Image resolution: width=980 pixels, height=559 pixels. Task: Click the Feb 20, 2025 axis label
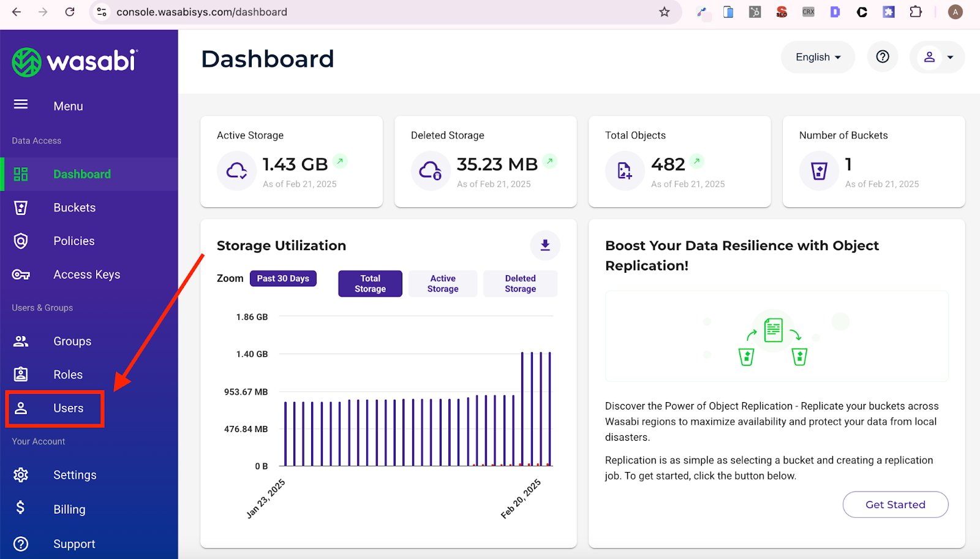521,499
